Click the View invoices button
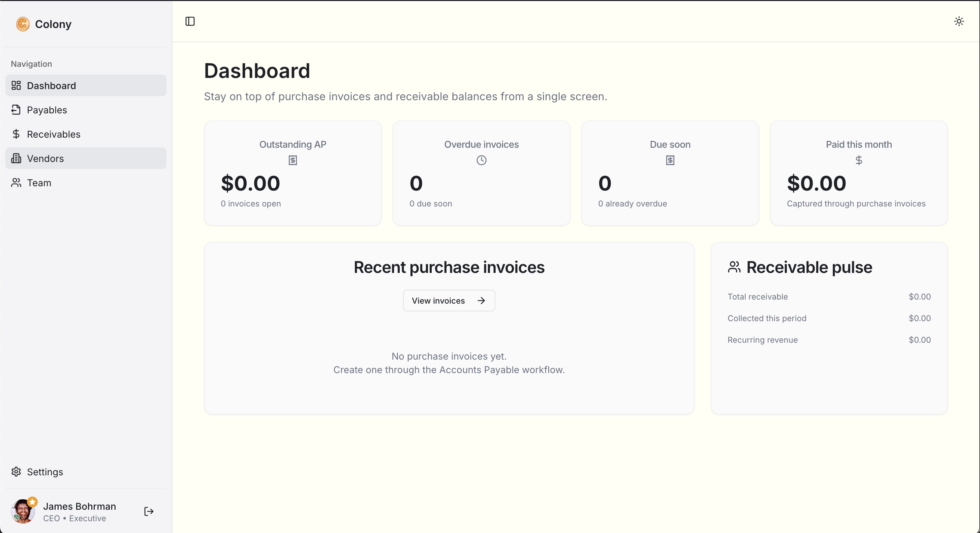 pyautogui.click(x=449, y=300)
